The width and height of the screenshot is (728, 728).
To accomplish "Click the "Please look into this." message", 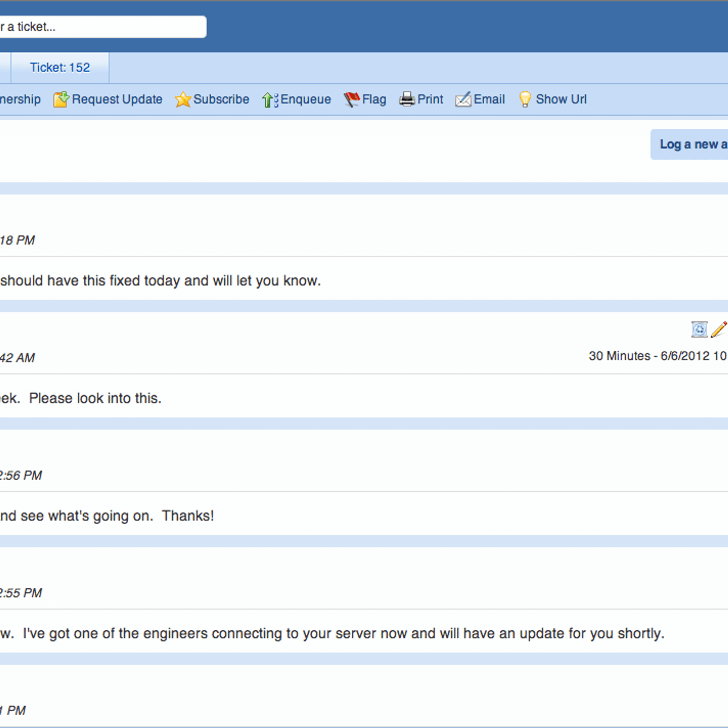I will (x=95, y=398).
